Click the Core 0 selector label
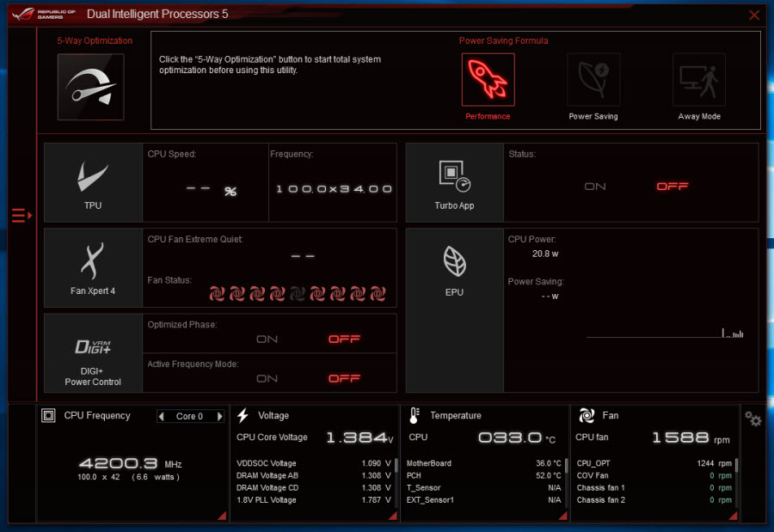 [189, 416]
